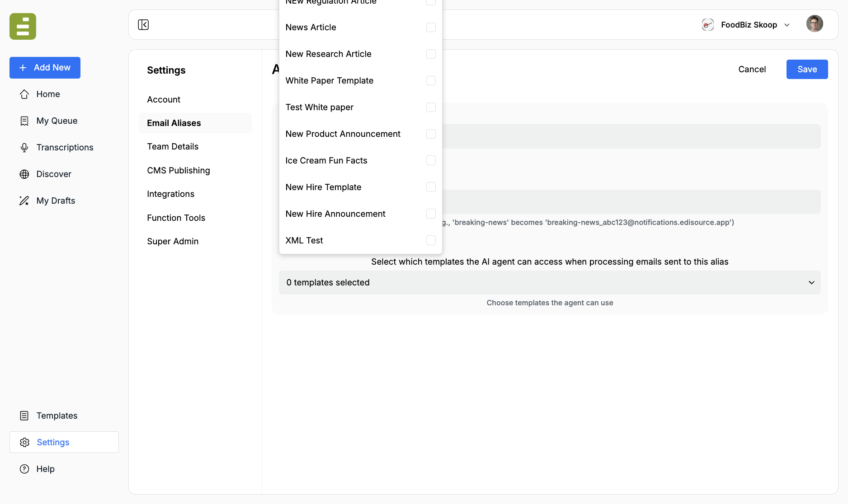Viewport: 848px width, 504px height.
Task: Click the Add New button
Action: 45,68
